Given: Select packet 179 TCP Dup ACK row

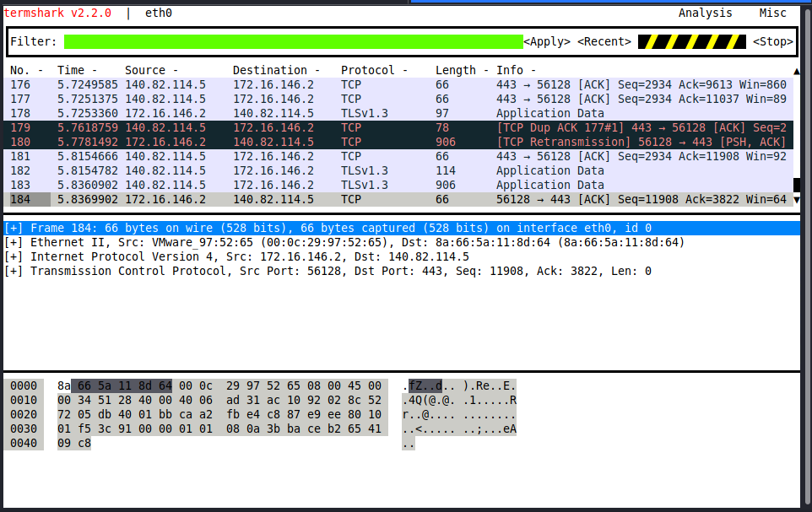Looking at the screenshot, I should pos(397,127).
